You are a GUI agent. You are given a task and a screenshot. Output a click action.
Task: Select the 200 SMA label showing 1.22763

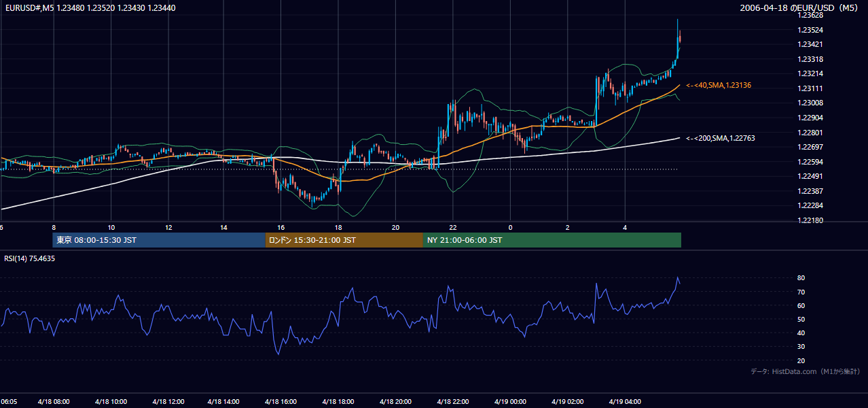(x=721, y=138)
